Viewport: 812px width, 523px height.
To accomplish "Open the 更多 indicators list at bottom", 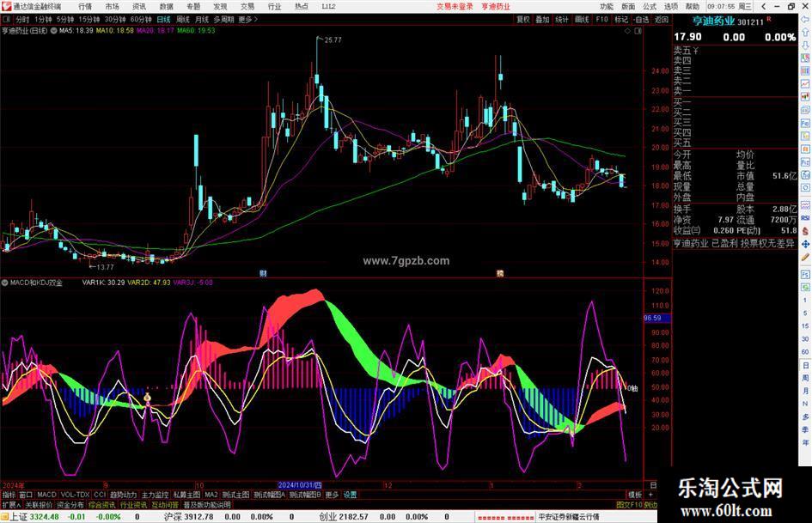I will [332, 495].
